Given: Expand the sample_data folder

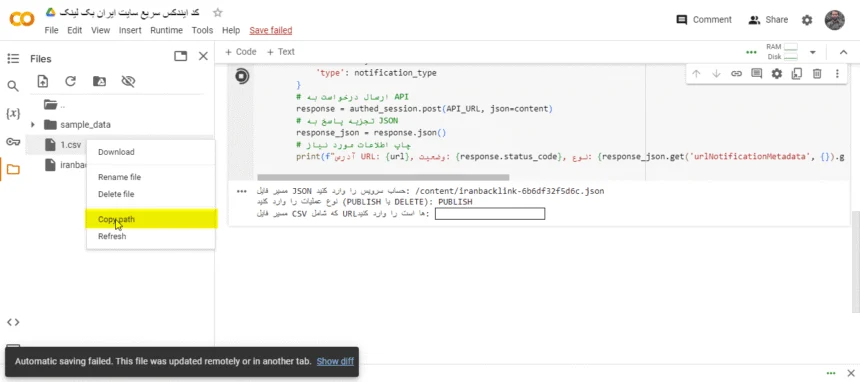Looking at the screenshot, I should pos(33,125).
